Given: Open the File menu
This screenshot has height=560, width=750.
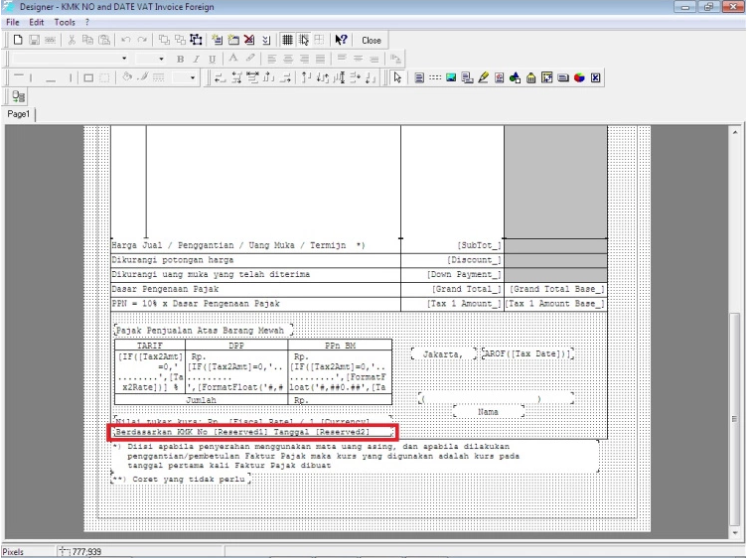Looking at the screenshot, I should [x=12, y=21].
